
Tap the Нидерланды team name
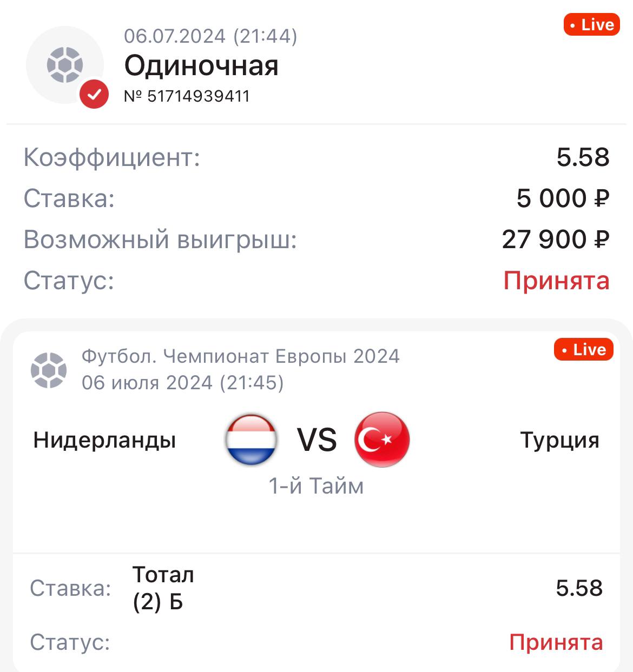tap(104, 440)
